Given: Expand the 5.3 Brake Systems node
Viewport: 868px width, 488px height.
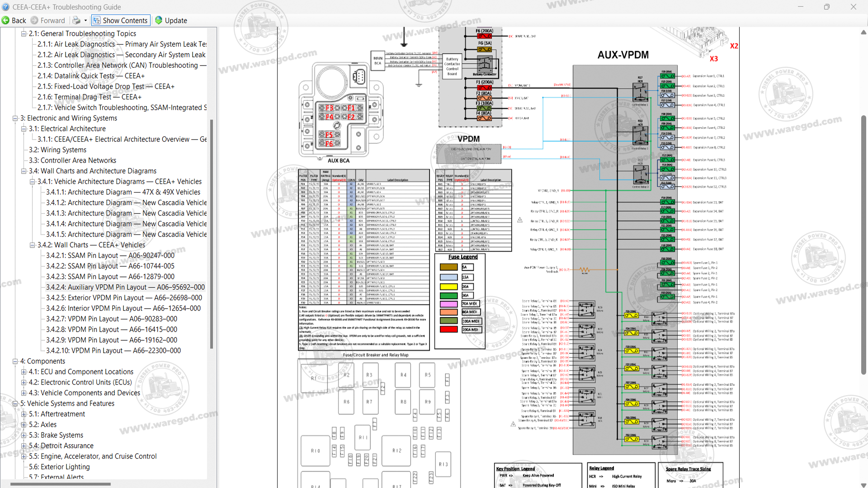Looking at the screenshot, I should click(24, 435).
